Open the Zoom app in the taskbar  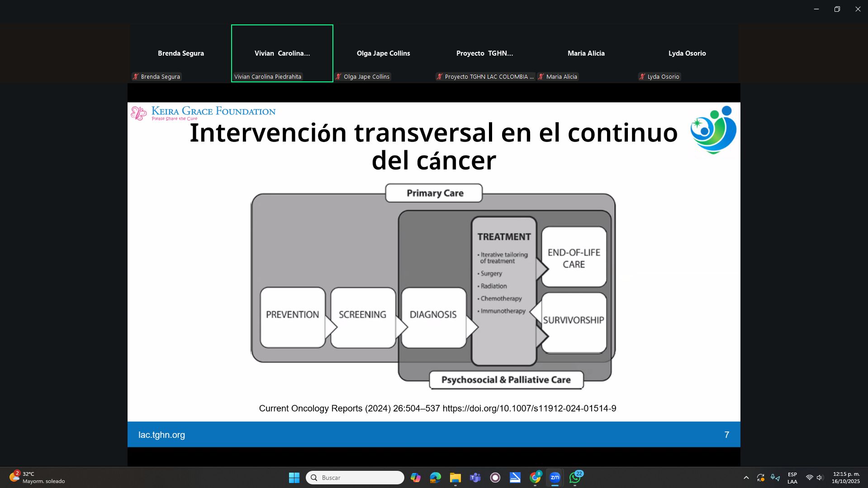555,478
